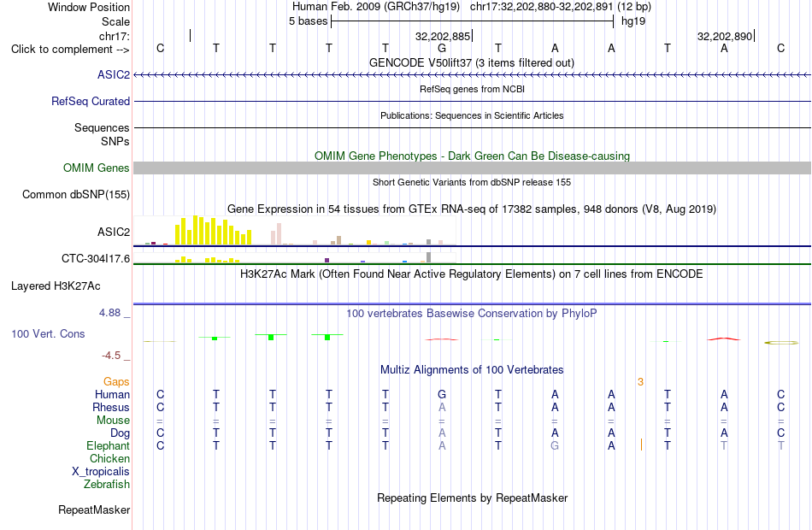The image size is (812, 530).
Task: Click the ASIC2 label of GTEx track
Action: (114, 232)
